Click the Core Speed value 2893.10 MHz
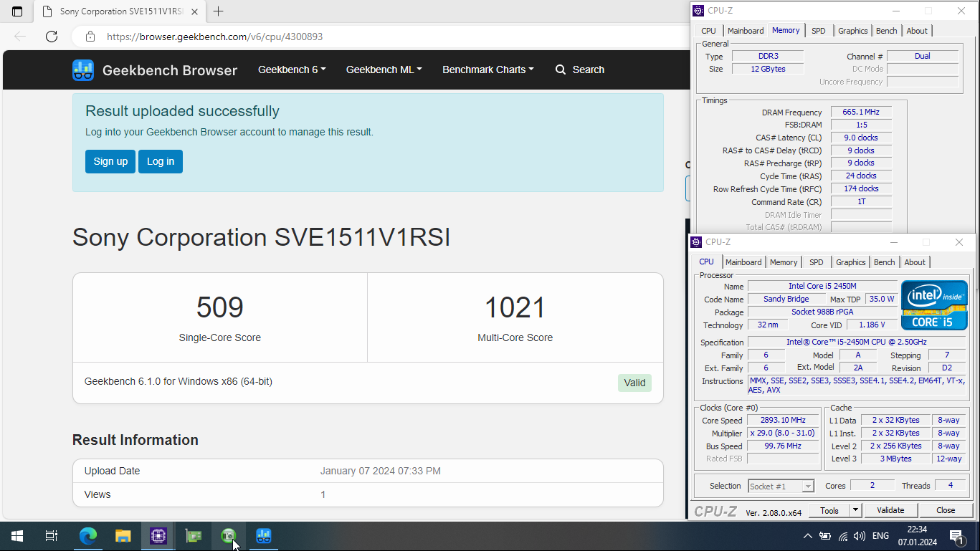Screen dimensions: 980x551 pyautogui.click(x=783, y=420)
